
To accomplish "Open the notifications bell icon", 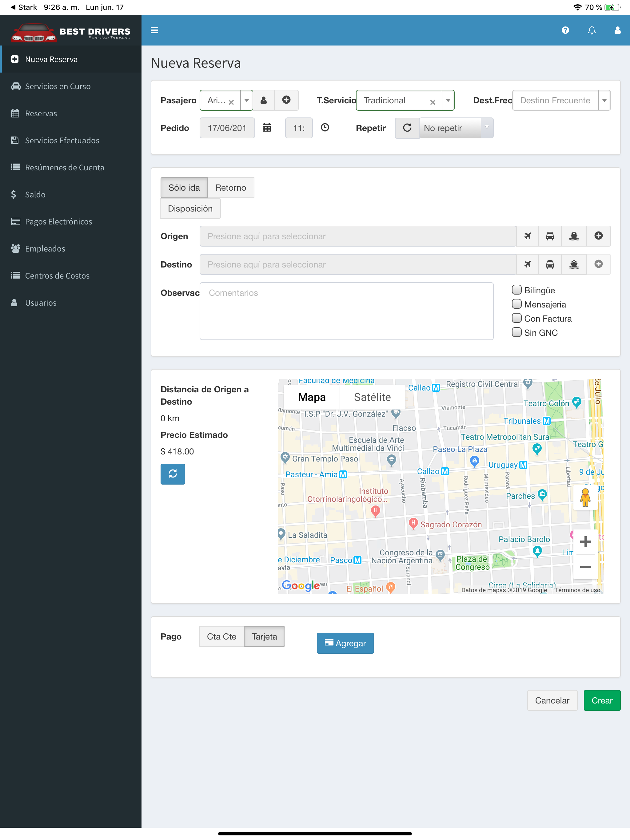I will (x=592, y=30).
